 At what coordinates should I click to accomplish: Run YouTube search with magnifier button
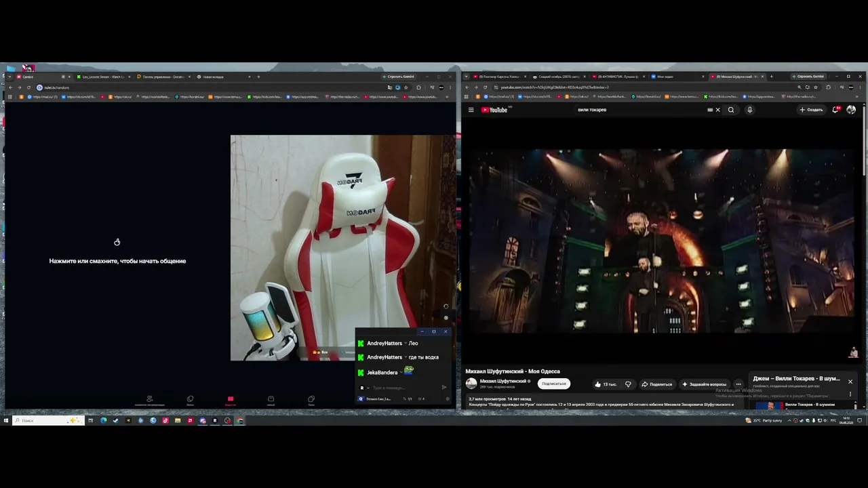(x=731, y=110)
